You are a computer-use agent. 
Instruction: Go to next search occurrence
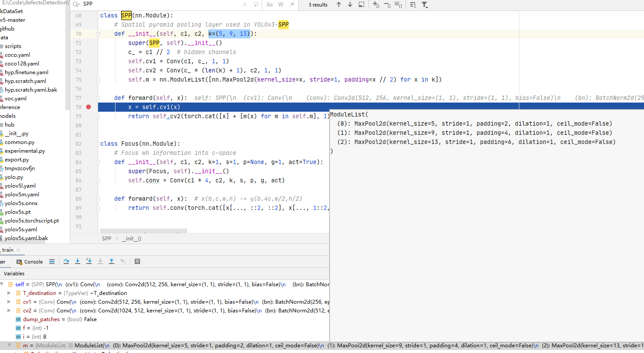pyautogui.click(x=350, y=4)
